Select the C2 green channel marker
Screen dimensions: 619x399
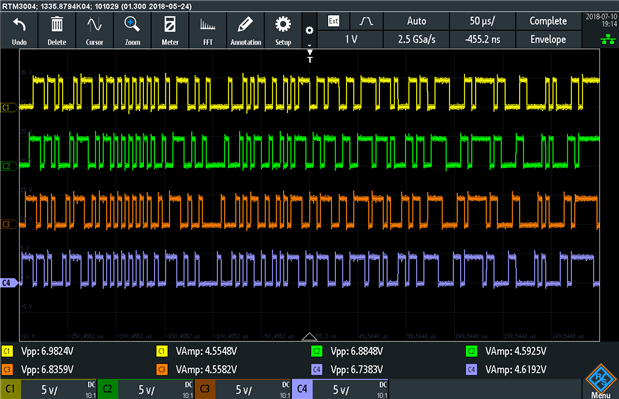pyautogui.click(x=8, y=166)
